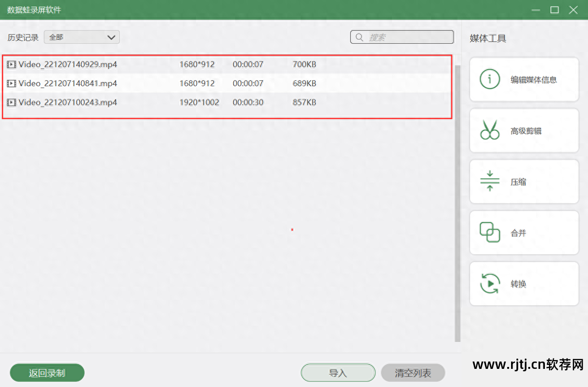Focus the 搜索 search input field
This screenshot has height=387, width=588.
[402, 37]
